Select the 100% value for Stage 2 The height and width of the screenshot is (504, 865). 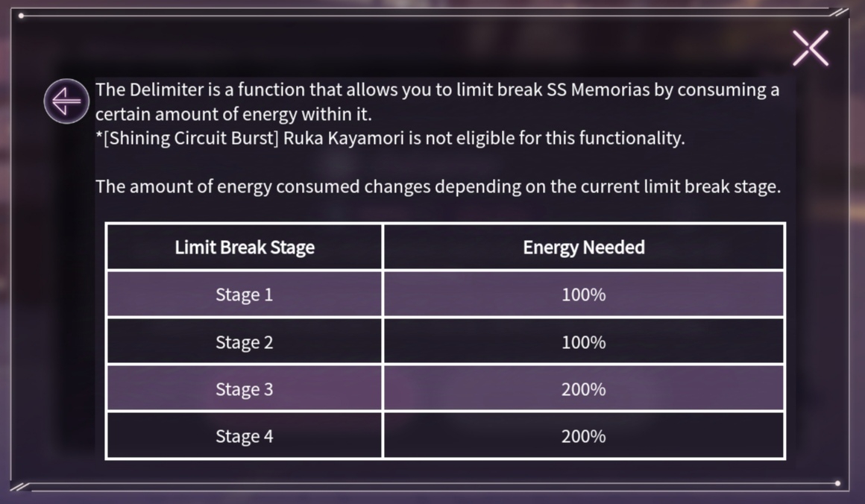(x=584, y=342)
